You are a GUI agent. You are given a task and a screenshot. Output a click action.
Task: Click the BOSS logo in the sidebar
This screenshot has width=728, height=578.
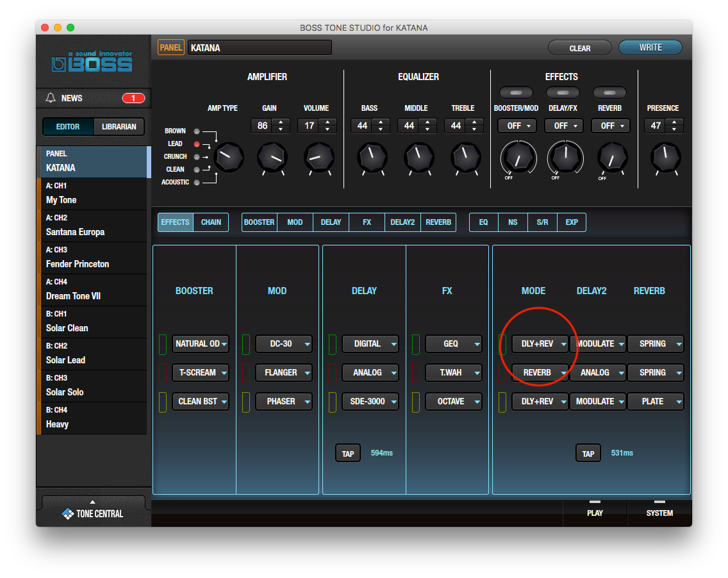[x=93, y=62]
